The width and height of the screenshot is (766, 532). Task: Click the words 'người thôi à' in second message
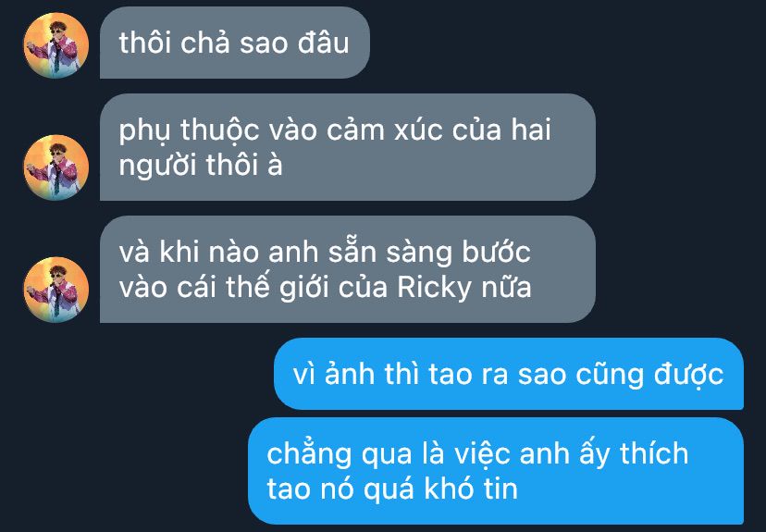201,167
